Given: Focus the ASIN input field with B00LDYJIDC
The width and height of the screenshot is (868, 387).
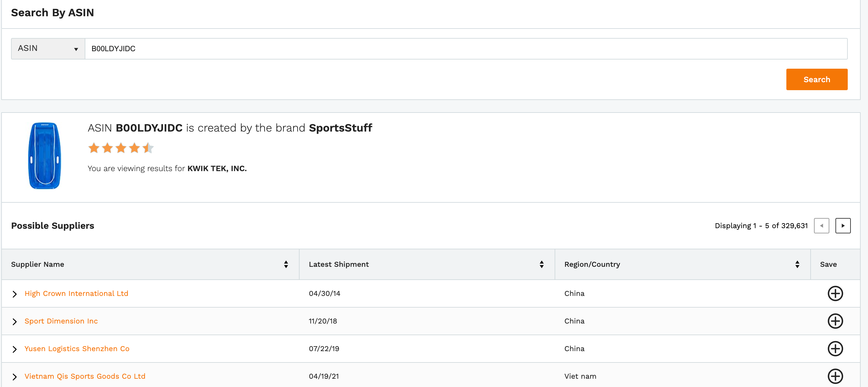Looking at the screenshot, I should [466, 49].
